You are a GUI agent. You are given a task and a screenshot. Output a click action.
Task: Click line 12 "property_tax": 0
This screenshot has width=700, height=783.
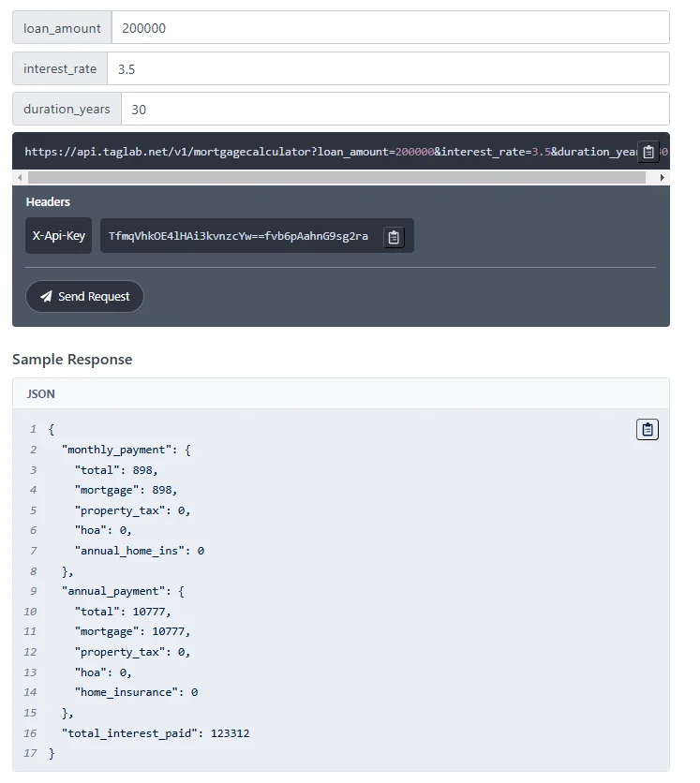(132, 652)
